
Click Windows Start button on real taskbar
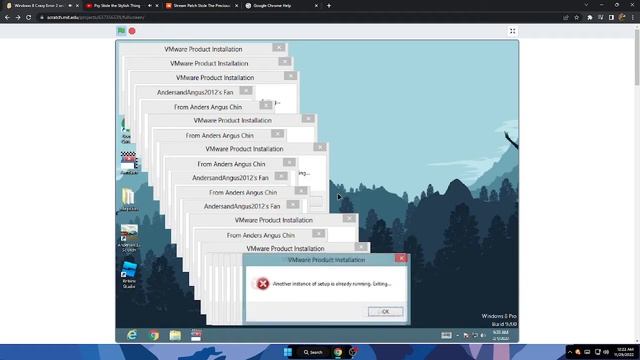point(288,352)
